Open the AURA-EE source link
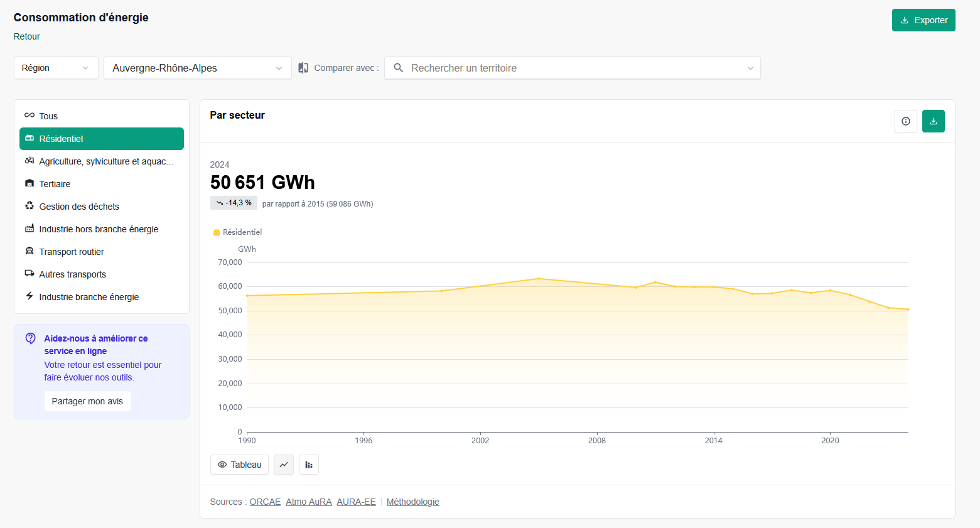The width and height of the screenshot is (980, 528). 356,502
